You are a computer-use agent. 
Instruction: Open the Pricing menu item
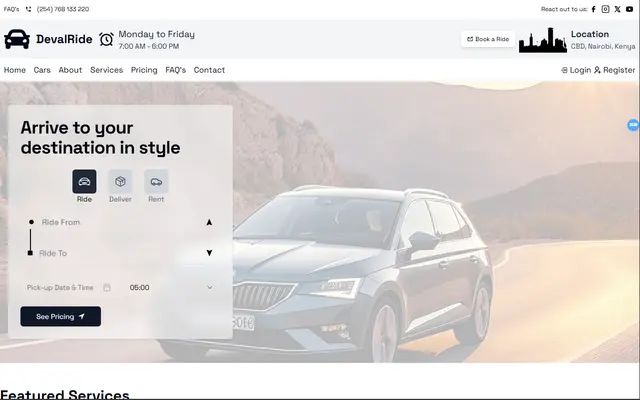(x=144, y=70)
